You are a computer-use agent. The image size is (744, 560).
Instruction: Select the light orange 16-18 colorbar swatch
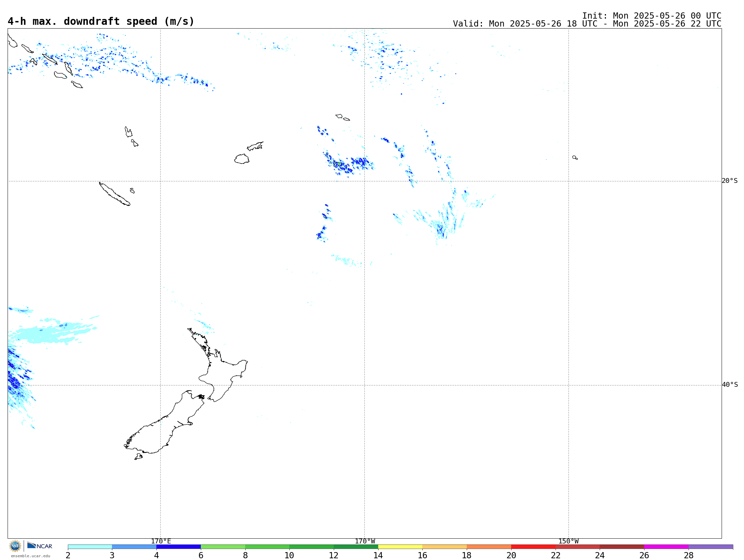(x=444, y=547)
